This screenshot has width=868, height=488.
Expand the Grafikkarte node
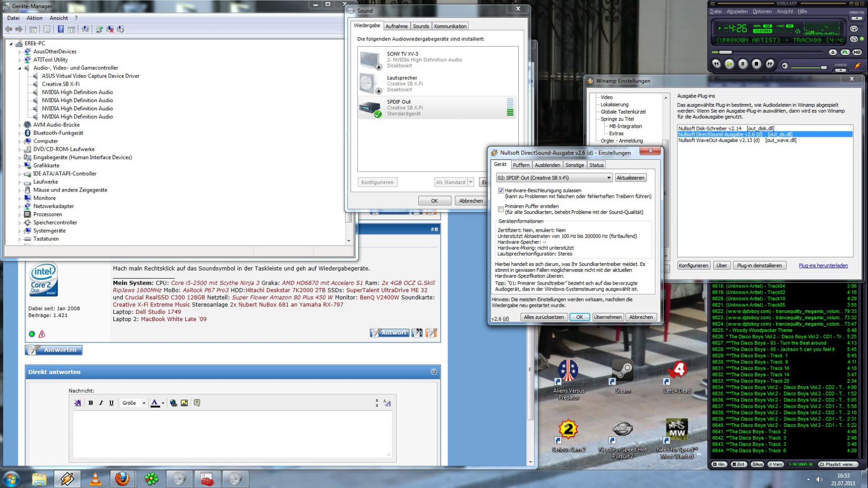(x=20, y=166)
